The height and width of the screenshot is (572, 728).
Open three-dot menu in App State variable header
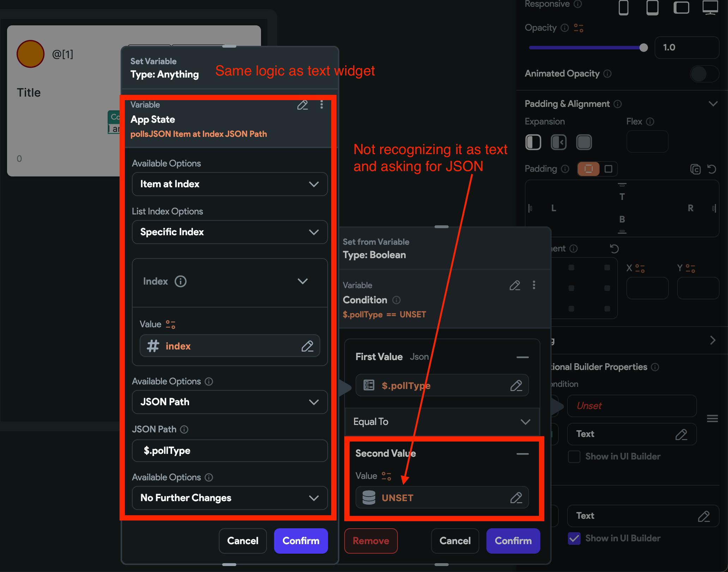(321, 105)
